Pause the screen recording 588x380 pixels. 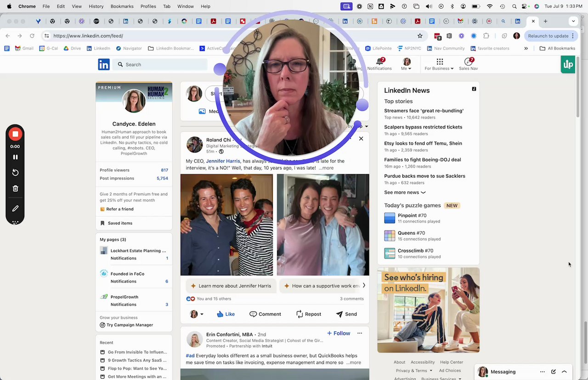click(x=15, y=157)
